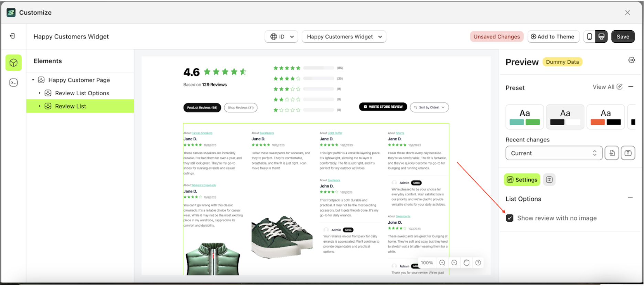Image resolution: width=644 pixels, height=287 pixels.
Task: Click the Sweatpants link in Jane D. review
Action: point(267,133)
